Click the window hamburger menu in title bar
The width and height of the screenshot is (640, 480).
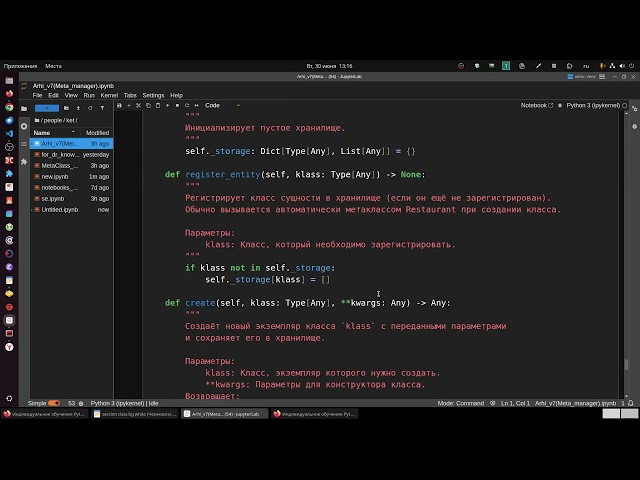pyautogui.click(x=602, y=77)
